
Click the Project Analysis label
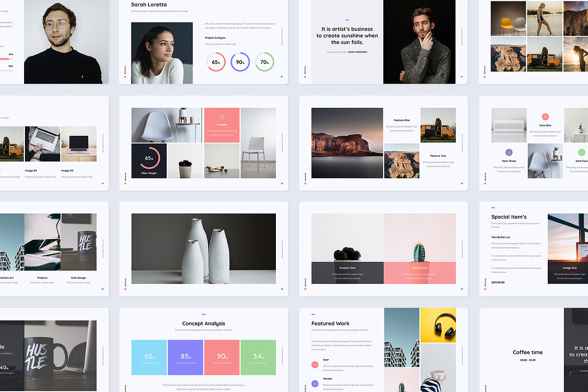tap(215, 37)
